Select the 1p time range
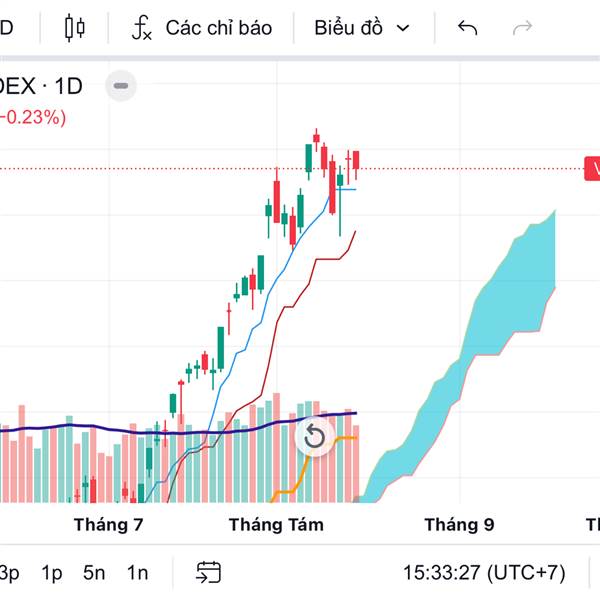The width and height of the screenshot is (600, 600). pos(52,573)
